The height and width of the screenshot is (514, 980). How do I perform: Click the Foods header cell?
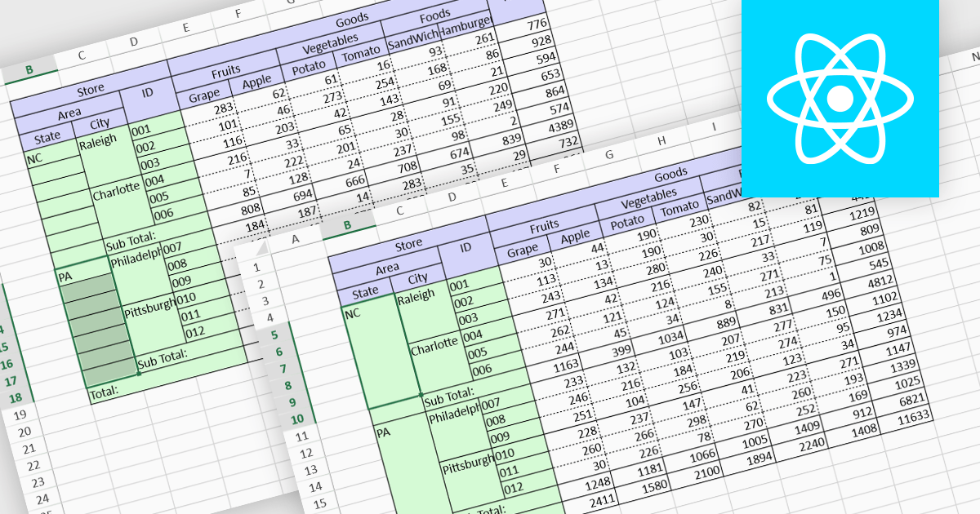point(435,14)
